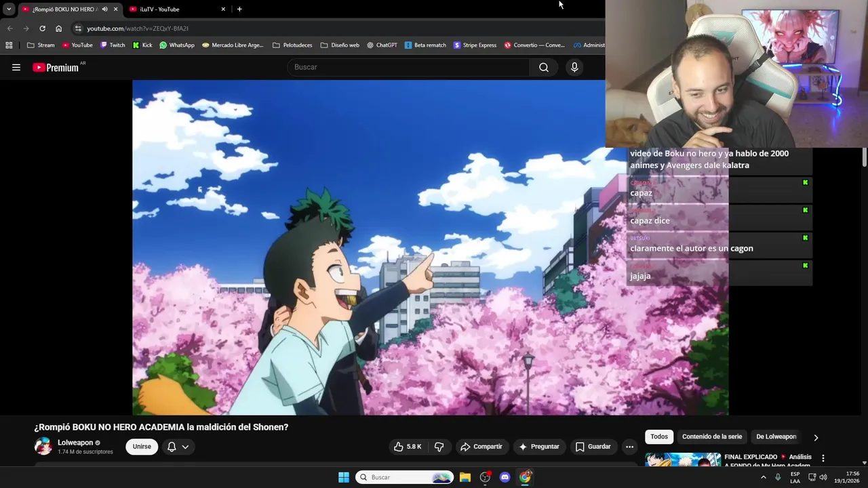Open the ChatGPT bookmark
Screen dimensions: 868x488
382,45
